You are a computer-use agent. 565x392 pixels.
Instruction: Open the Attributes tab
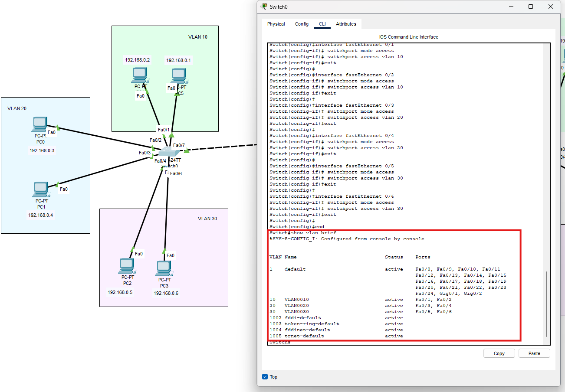[x=346, y=24]
